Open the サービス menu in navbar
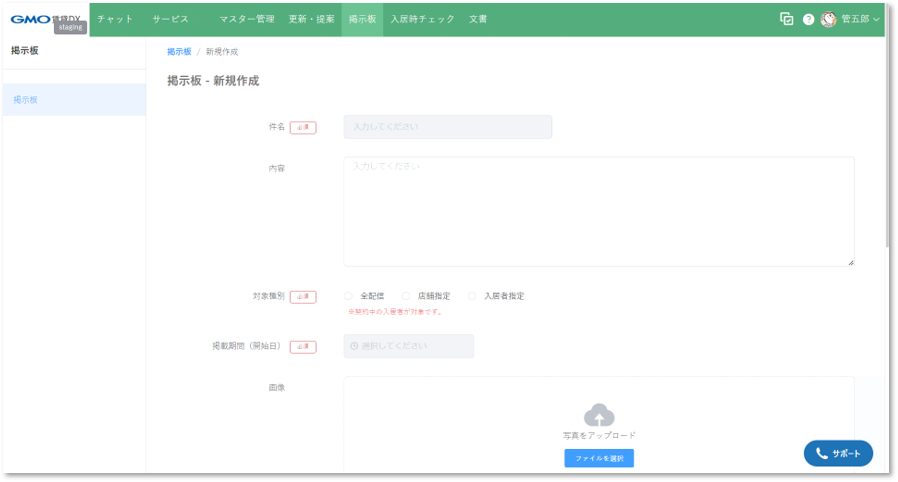This screenshot has height=482, width=898. (170, 19)
